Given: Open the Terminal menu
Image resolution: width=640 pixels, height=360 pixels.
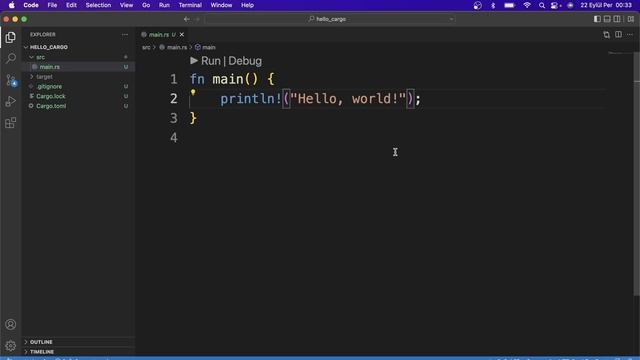Looking at the screenshot, I should click(x=190, y=5).
